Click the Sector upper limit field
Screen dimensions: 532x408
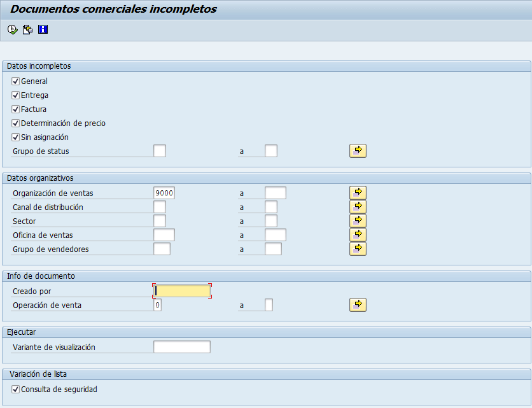pos(270,221)
